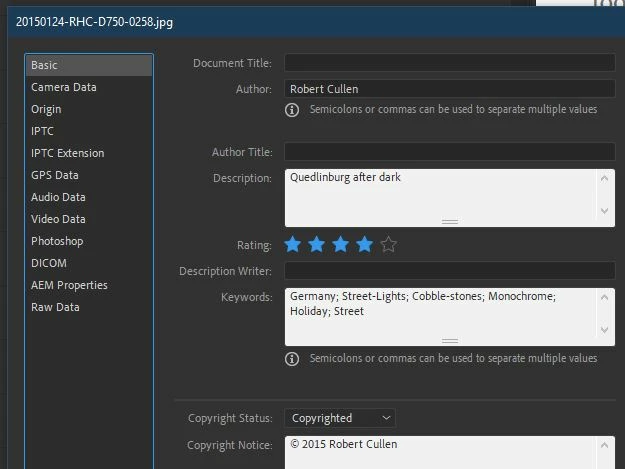This screenshot has width=625, height=469.
Task: Click Keywords scroll down arrow
Action: (604, 330)
